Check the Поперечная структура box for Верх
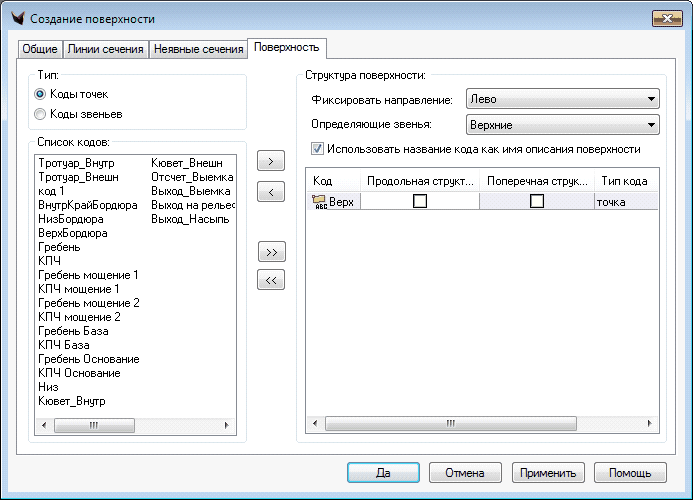 (x=537, y=201)
